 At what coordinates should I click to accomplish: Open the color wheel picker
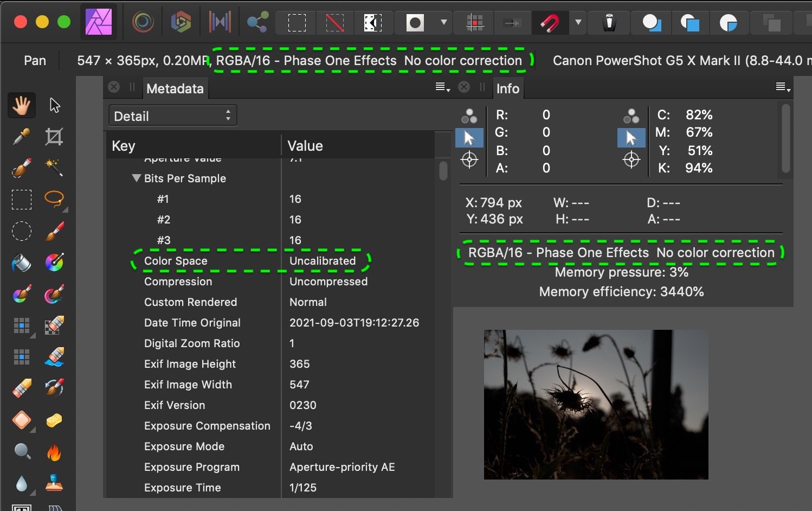54,263
